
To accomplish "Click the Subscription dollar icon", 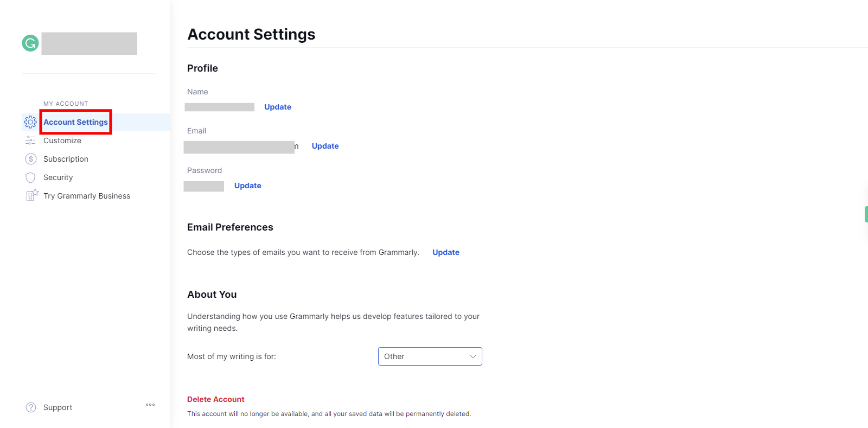I will (31, 159).
